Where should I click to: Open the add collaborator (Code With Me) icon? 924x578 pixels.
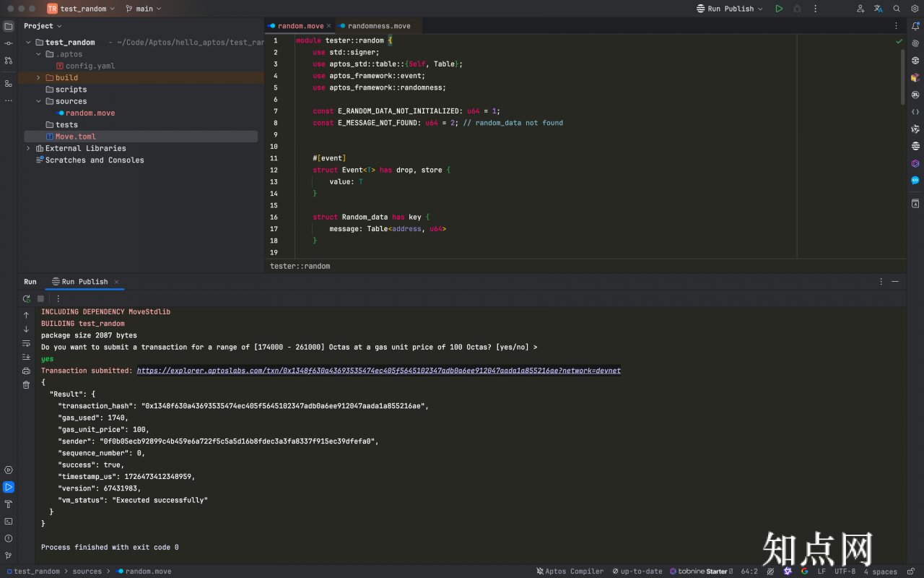(860, 9)
